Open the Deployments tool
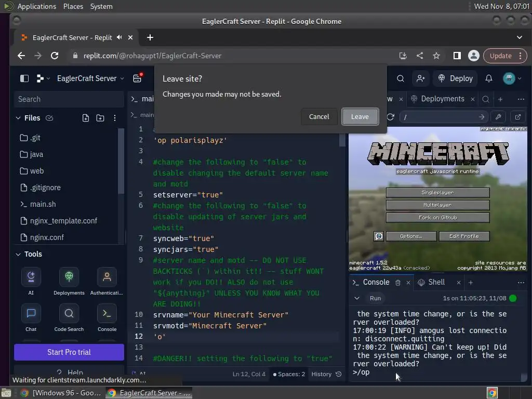The height and width of the screenshot is (399, 532). (69, 282)
